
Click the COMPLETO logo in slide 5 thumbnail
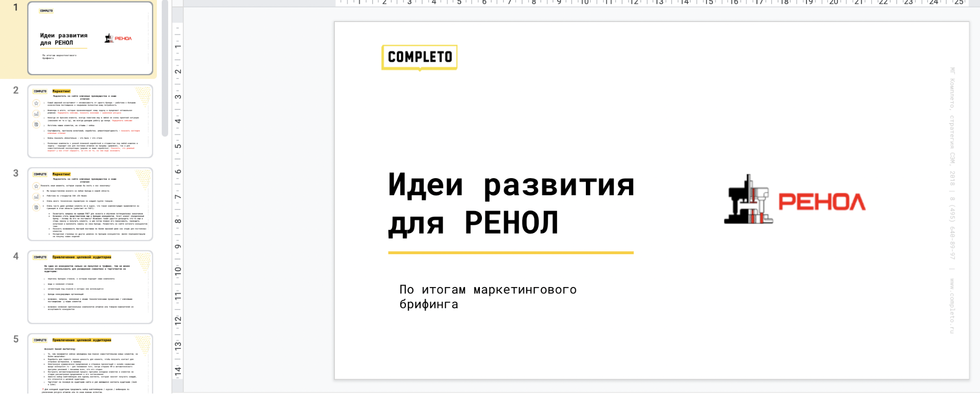coord(40,340)
